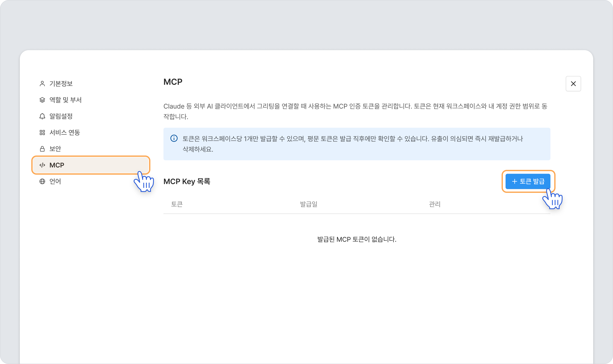Click the 토큰 column header

(177, 204)
